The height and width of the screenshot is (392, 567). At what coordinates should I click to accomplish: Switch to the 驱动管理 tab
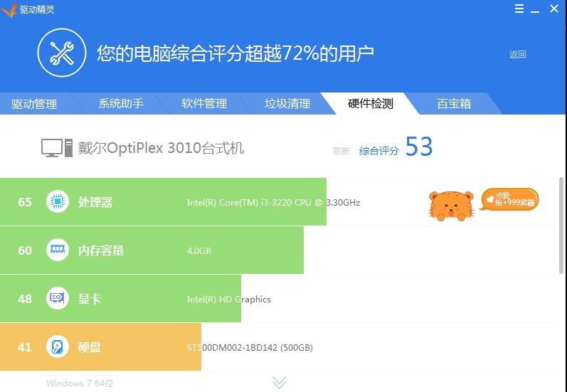coord(34,104)
